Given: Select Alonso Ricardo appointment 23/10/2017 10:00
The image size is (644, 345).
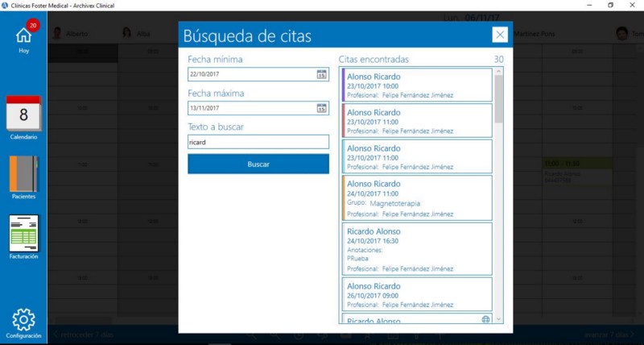Looking at the screenshot, I should pyautogui.click(x=417, y=85).
